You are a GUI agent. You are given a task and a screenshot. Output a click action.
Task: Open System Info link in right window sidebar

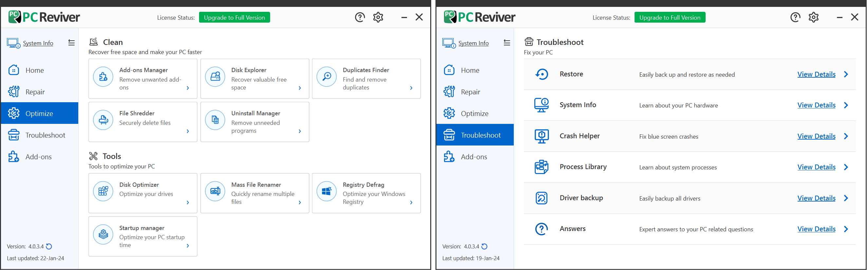click(473, 43)
